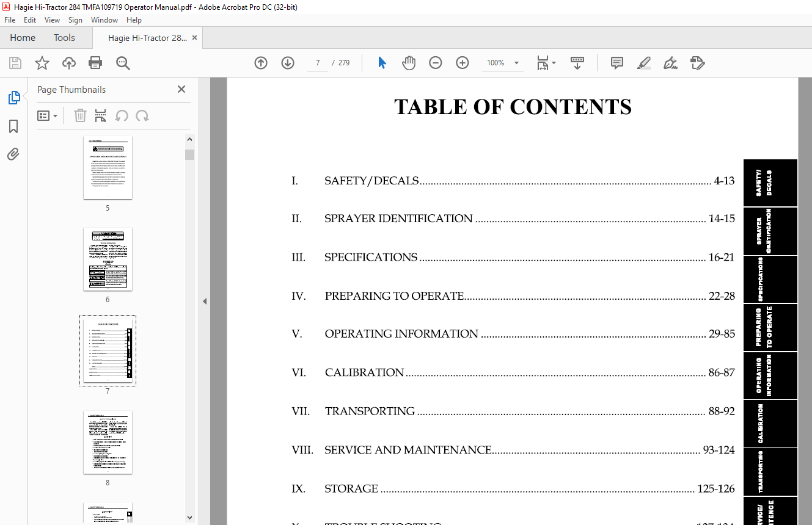The width and height of the screenshot is (812, 525).
Task: Click the page number input field
Action: coord(317,63)
